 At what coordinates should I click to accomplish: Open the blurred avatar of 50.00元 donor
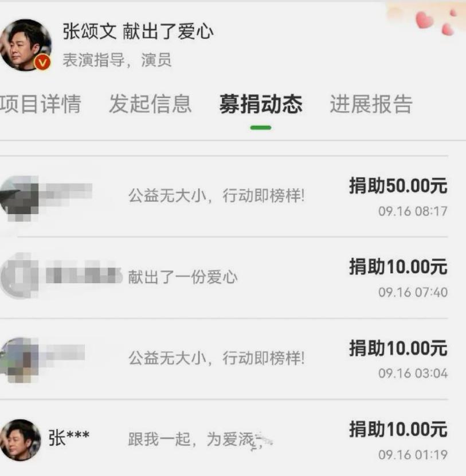pos(19,198)
